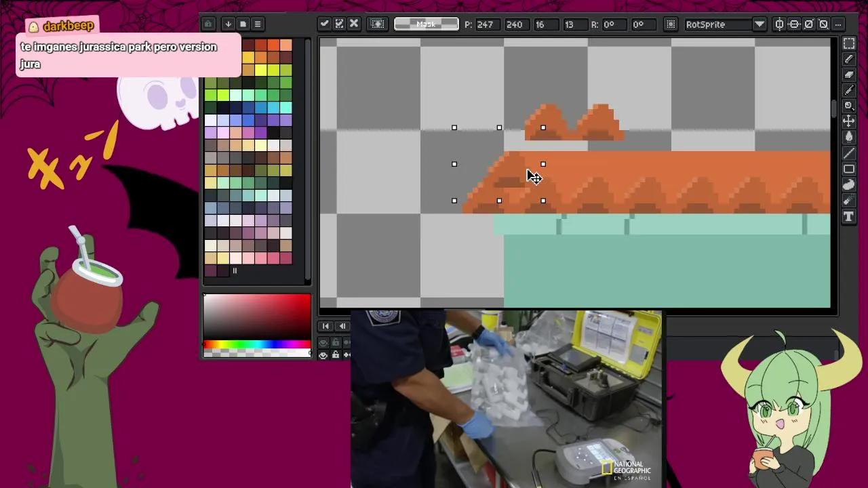Select the Paint Bucket tool
Image resolution: width=868 pixels, height=488 pixels.
coord(849,137)
